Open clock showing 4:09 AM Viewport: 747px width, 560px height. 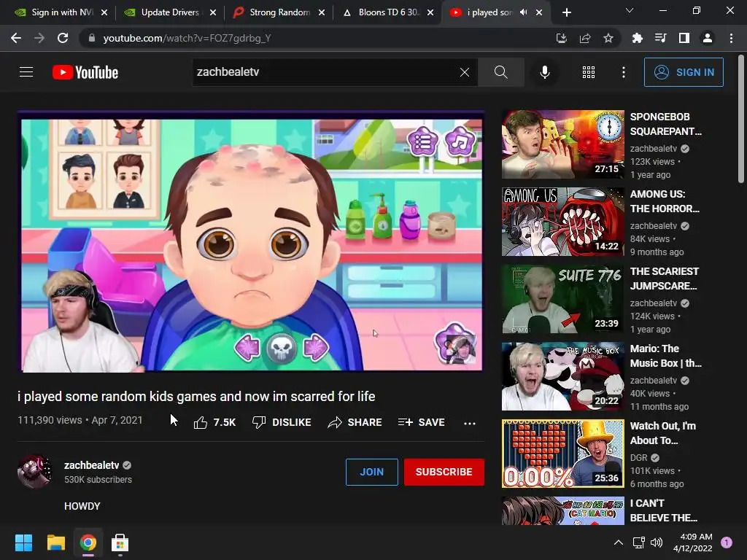(x=692, y=542)
